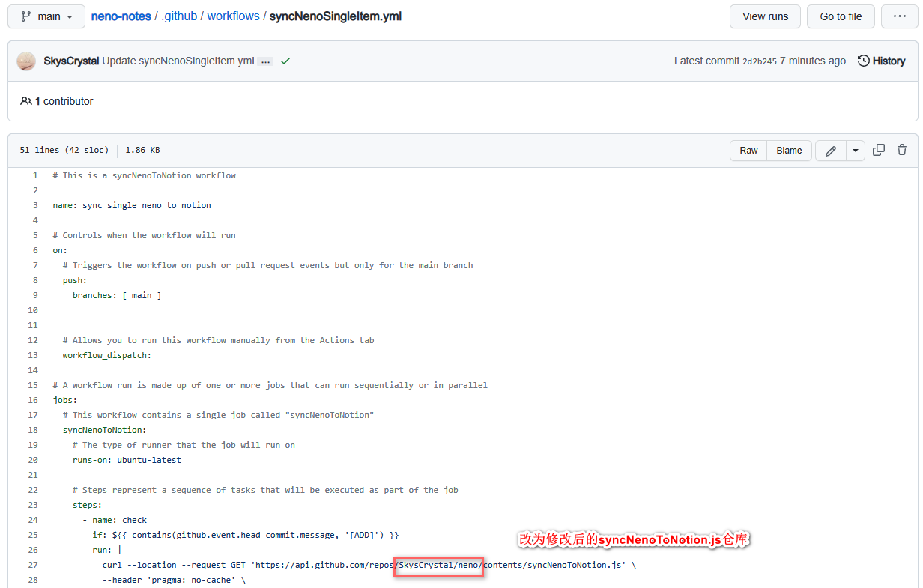Open the neno-notes repository breadcrumb link
Screen dimensions: 923x588
121,16
